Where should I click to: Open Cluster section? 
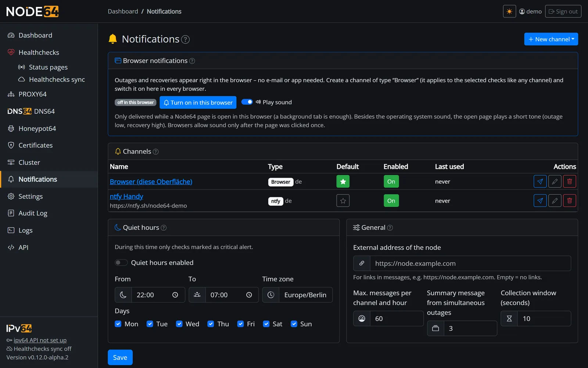pos(49,162)
